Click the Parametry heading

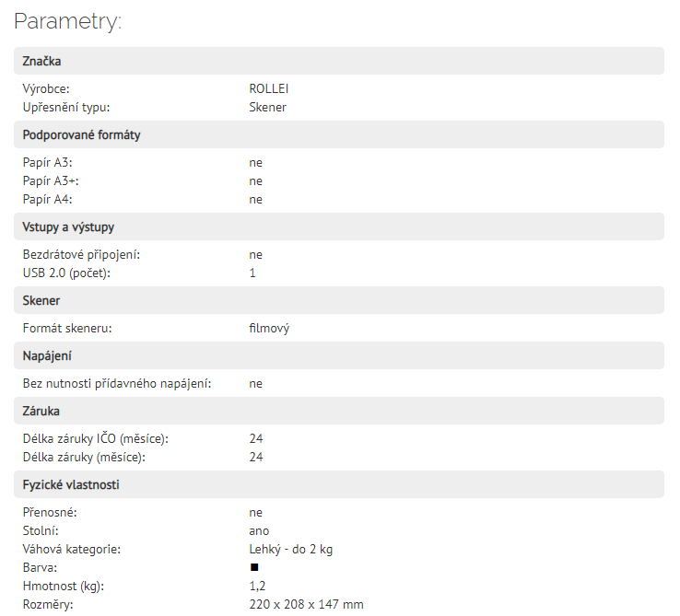[x=67, y=21]
